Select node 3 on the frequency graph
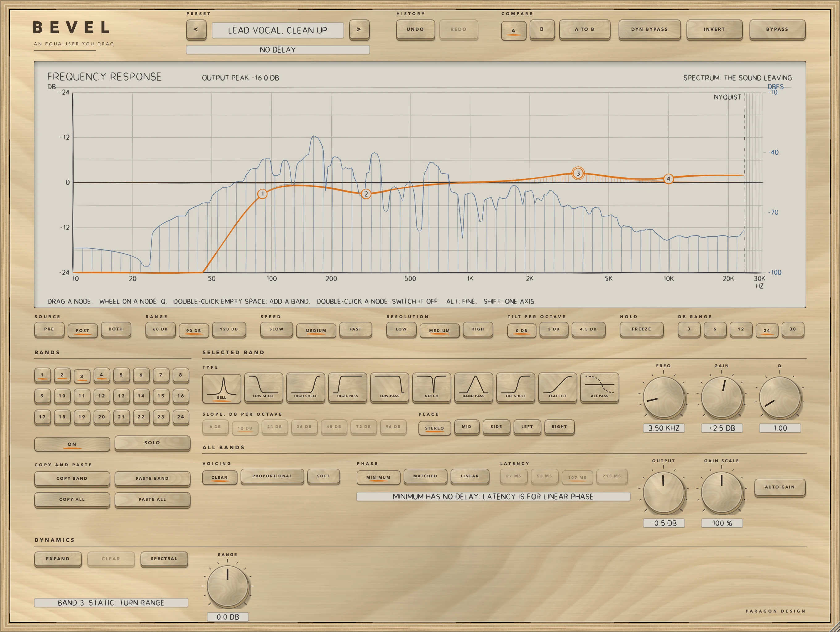Image resolution: width=840 pixels, height=632 pixels. (578, 173)
